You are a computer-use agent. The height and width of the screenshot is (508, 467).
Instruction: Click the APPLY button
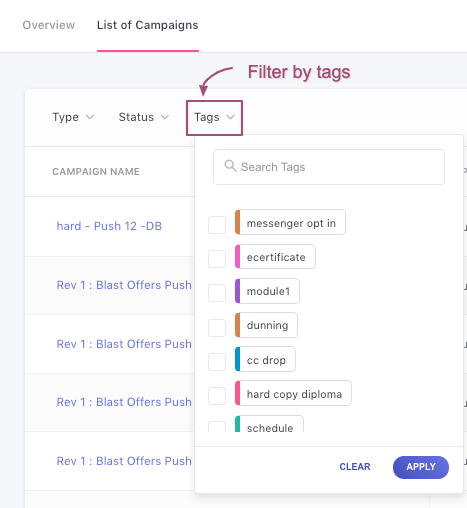[x=421, y=467]
